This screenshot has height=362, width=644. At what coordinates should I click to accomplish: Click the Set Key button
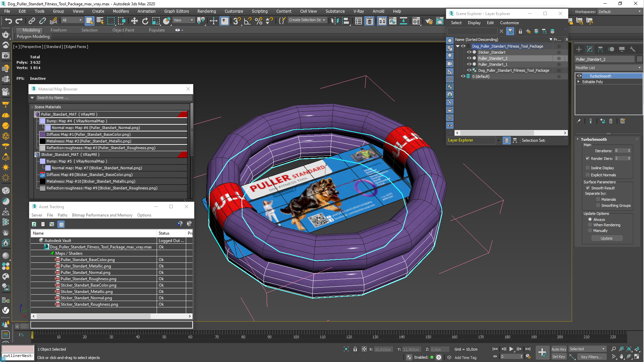click(x=558, y=357)
